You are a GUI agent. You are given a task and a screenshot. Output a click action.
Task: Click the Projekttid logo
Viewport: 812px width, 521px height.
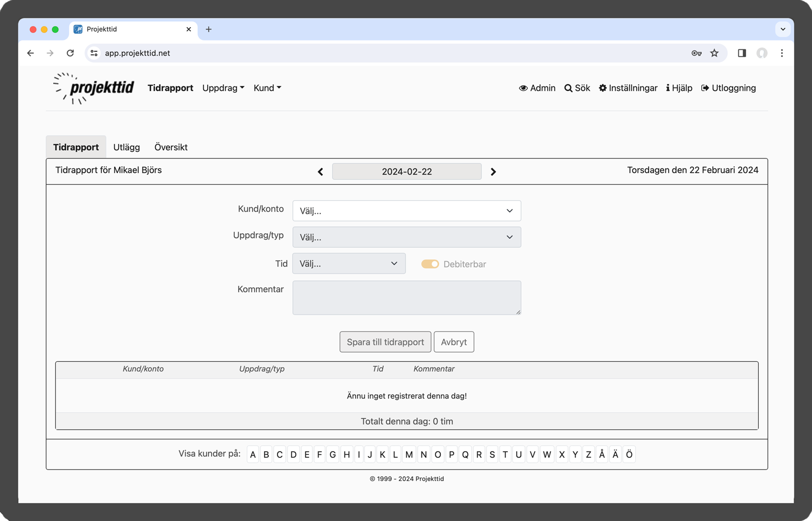[x=94, y=88]
